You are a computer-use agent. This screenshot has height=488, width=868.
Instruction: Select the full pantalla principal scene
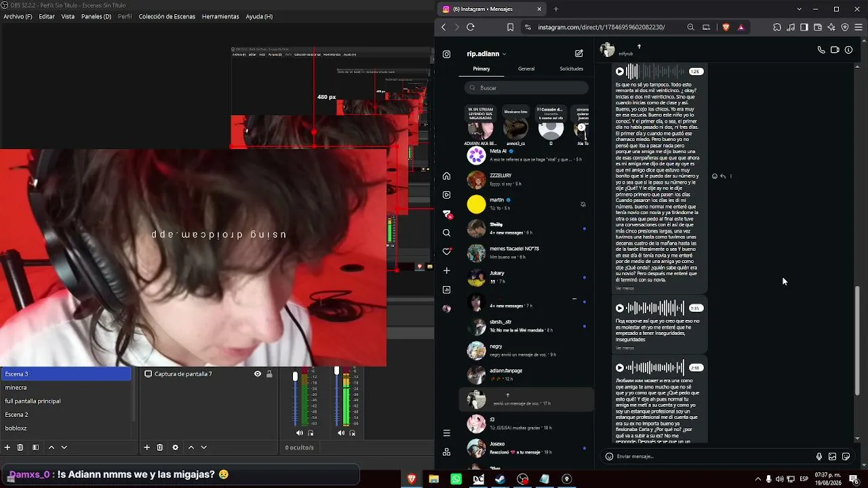(x=66, y=401)
